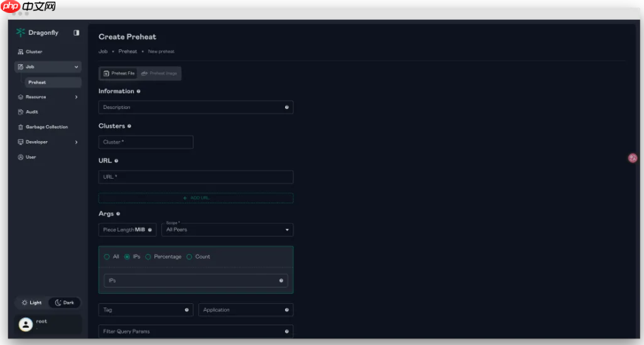The image size is (644, 345).
Task: Click the root user avatar icon
Action: 25,324
